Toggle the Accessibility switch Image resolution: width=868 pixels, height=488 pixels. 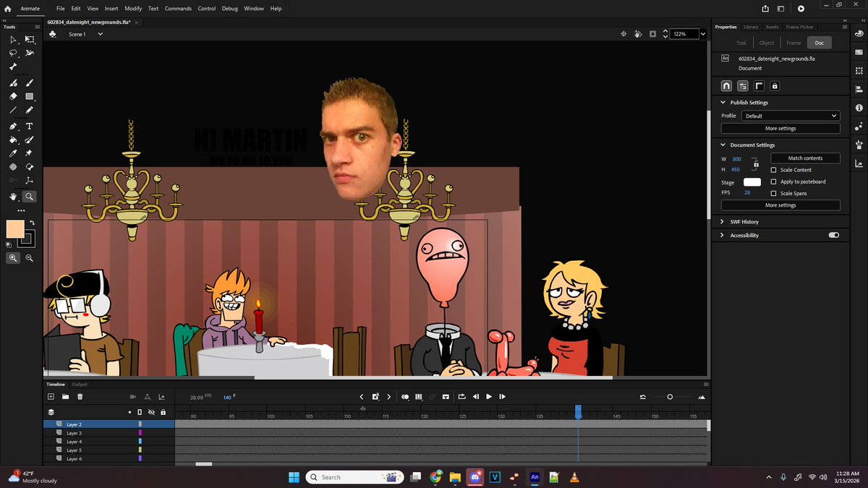[x=834, y=235]
